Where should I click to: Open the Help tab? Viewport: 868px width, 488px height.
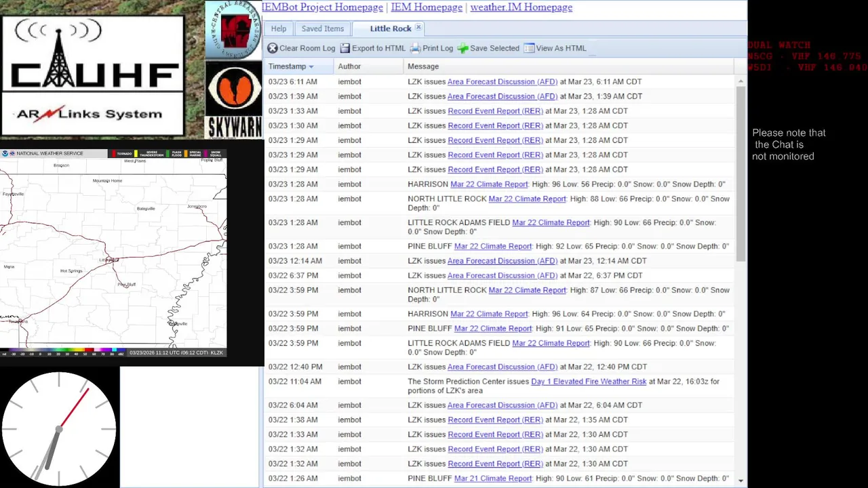tap(279, 28)
